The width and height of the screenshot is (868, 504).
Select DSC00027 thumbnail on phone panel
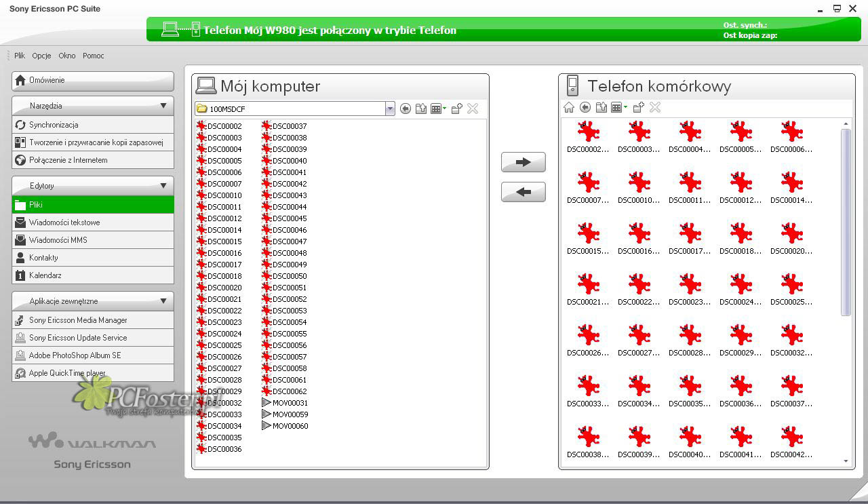click(639, 341)
